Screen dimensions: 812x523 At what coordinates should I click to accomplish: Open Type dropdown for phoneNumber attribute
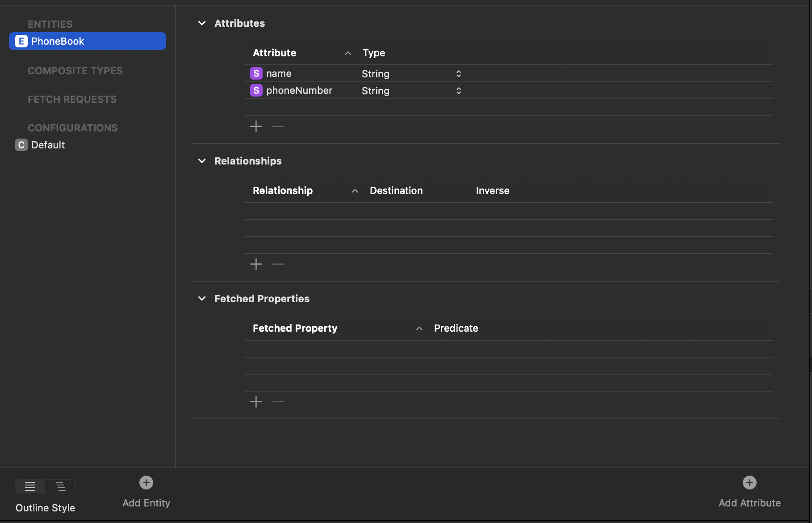[x=458, y=91]
